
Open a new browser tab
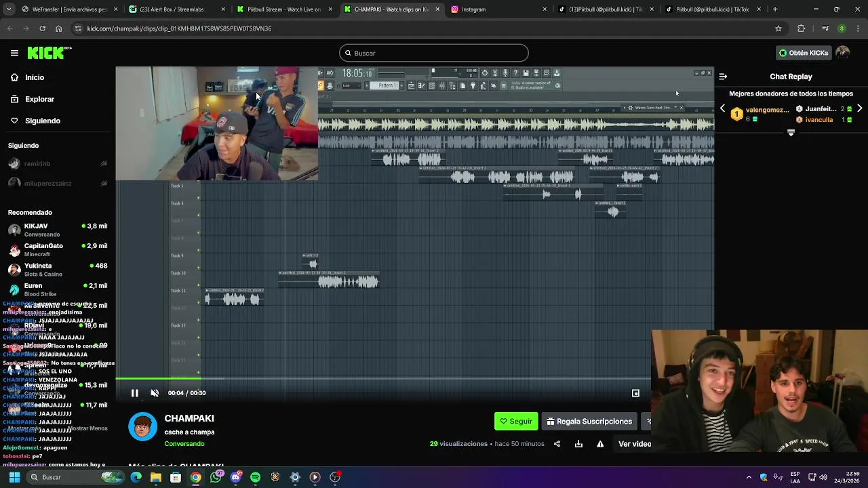(775, 9)
